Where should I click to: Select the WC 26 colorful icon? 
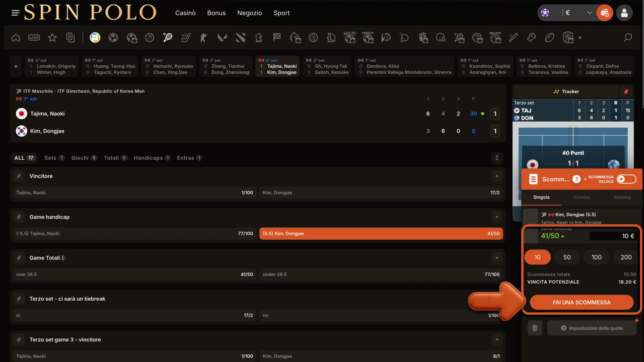[x=95, y=38]
